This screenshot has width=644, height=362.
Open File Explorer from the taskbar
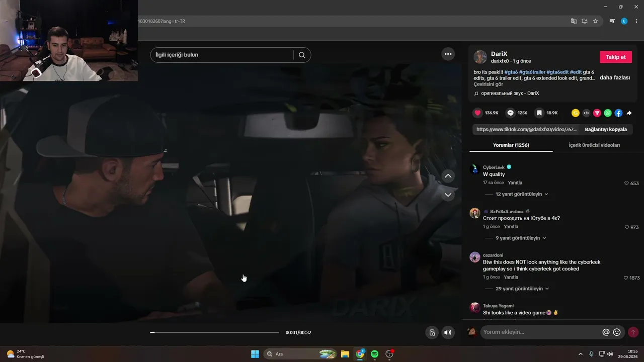click(x=345, y=354)
